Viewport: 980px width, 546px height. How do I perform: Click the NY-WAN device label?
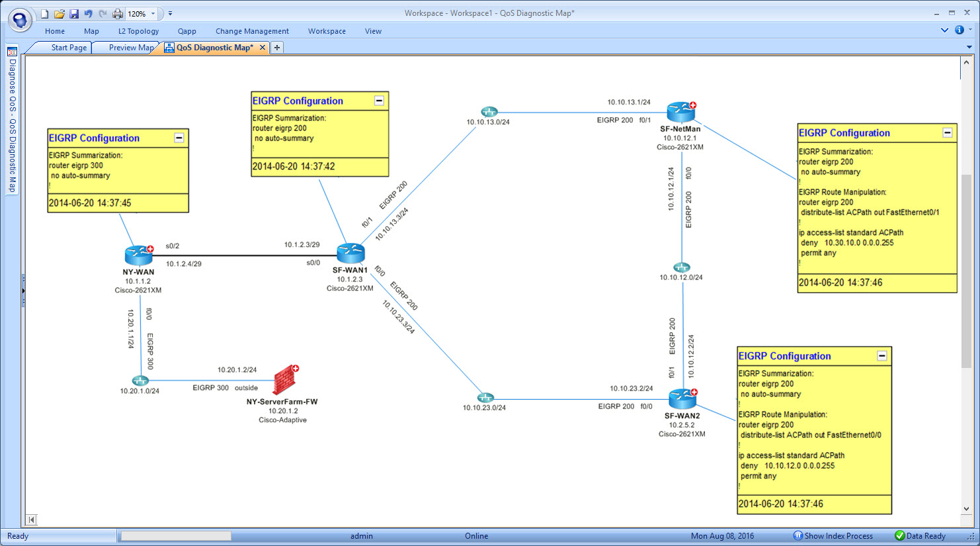point(138,272)
